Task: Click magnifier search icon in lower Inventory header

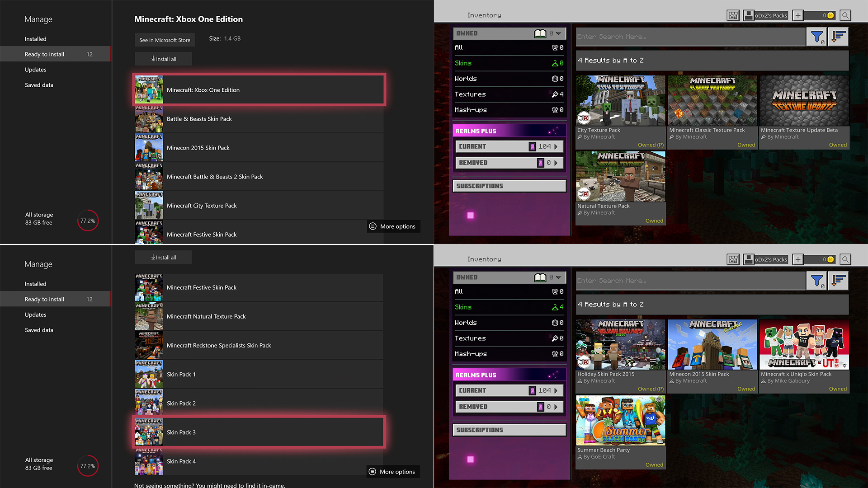Action: [845, 259]
